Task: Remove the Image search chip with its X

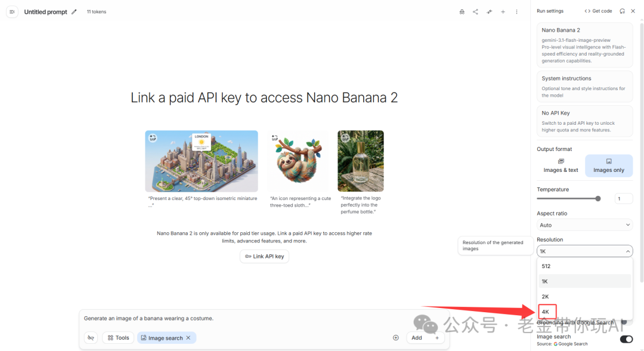Action: tap(188, 337)
